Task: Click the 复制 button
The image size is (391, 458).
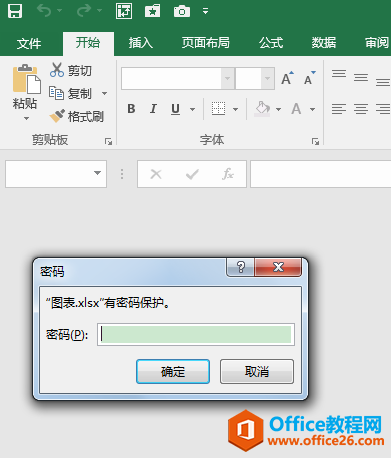Action: point(71,93)
